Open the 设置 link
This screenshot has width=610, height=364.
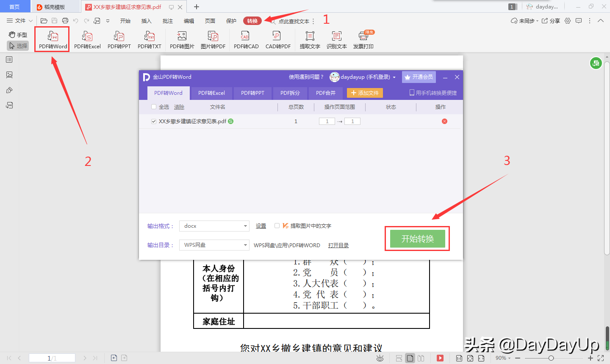[x=261, y=226]
